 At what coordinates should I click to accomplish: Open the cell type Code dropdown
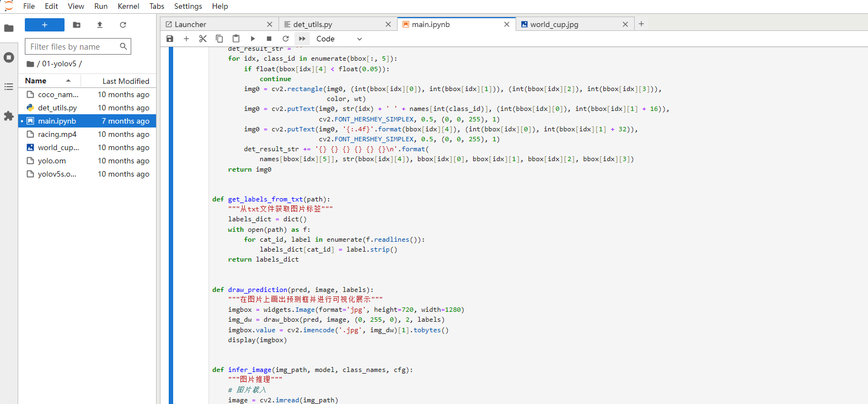tap(339, 39)
